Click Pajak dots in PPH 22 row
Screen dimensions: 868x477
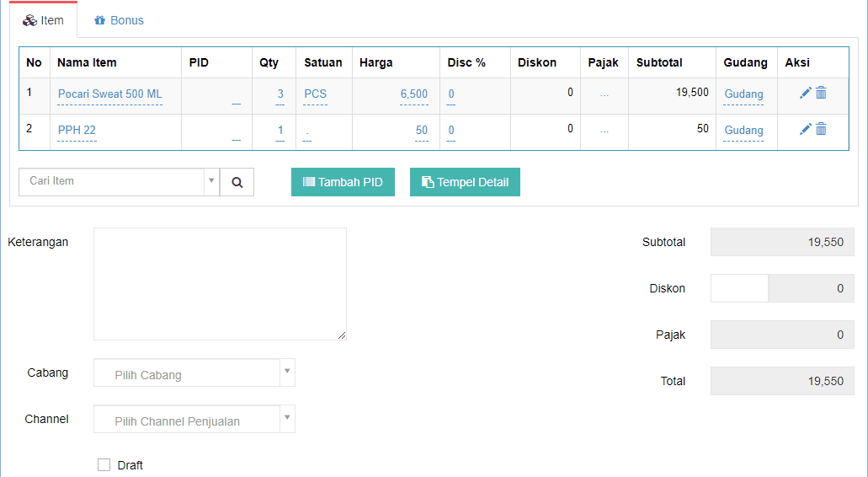click(604, 131)
